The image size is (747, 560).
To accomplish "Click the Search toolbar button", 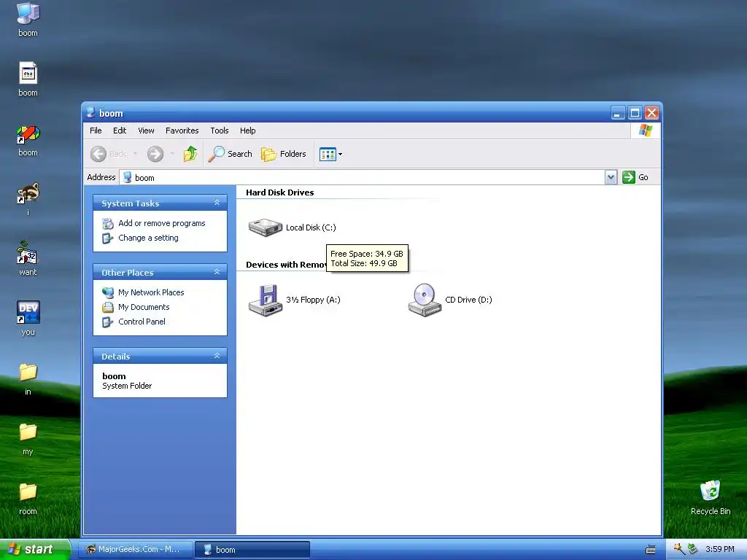I will pos(230,154).
